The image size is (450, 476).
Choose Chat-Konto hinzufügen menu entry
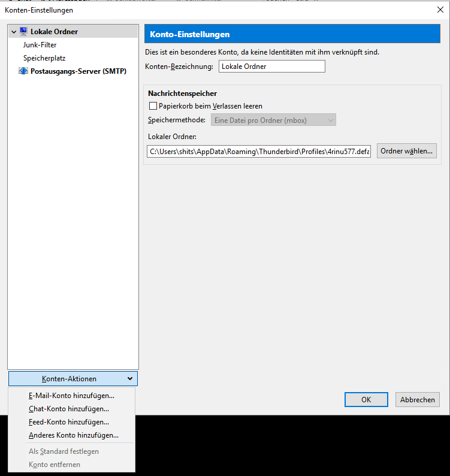[x=69, y=409]
